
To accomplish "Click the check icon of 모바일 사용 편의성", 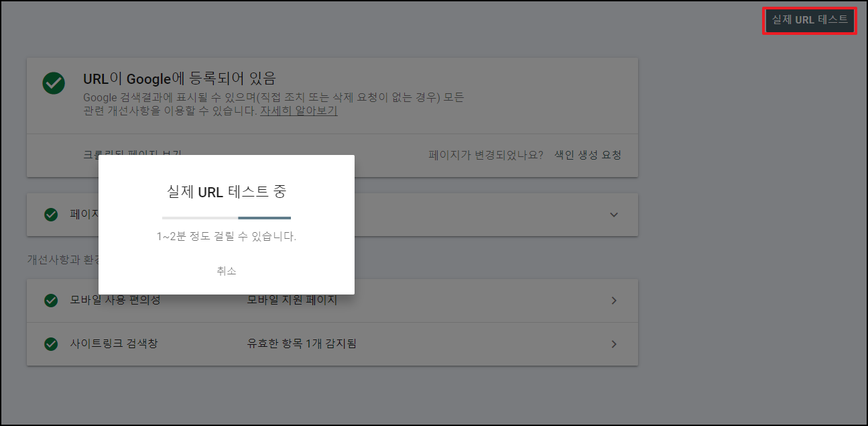I will point(51,301).
